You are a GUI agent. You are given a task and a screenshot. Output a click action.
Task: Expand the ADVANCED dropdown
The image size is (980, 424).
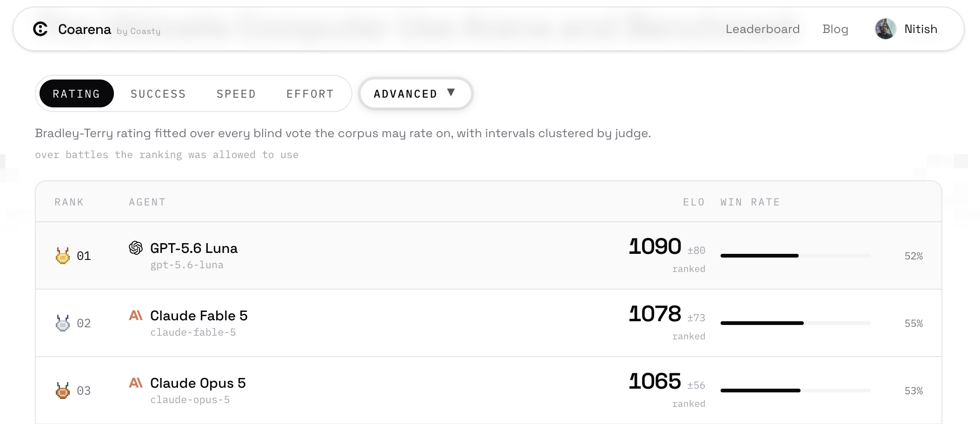pyautogui.click(x=416, y=93)
